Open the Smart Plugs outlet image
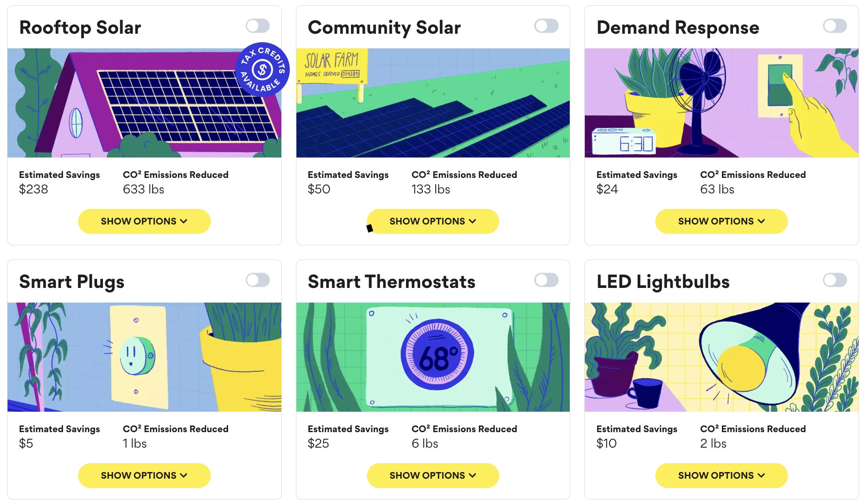The width and height of the screenshot is (867, 504). [x=144, y=357]
